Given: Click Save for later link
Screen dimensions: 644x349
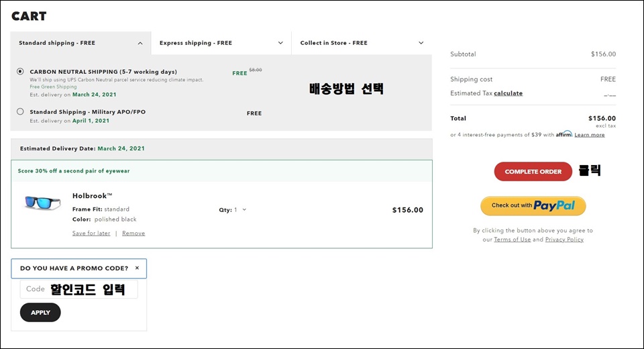Looking at the screenshot, I should [x=91, y=233].
